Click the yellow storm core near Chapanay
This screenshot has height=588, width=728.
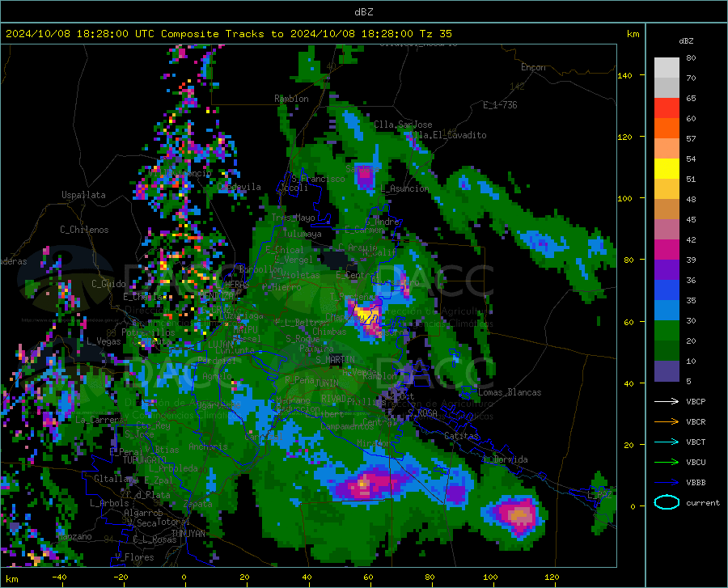point(366,315)
